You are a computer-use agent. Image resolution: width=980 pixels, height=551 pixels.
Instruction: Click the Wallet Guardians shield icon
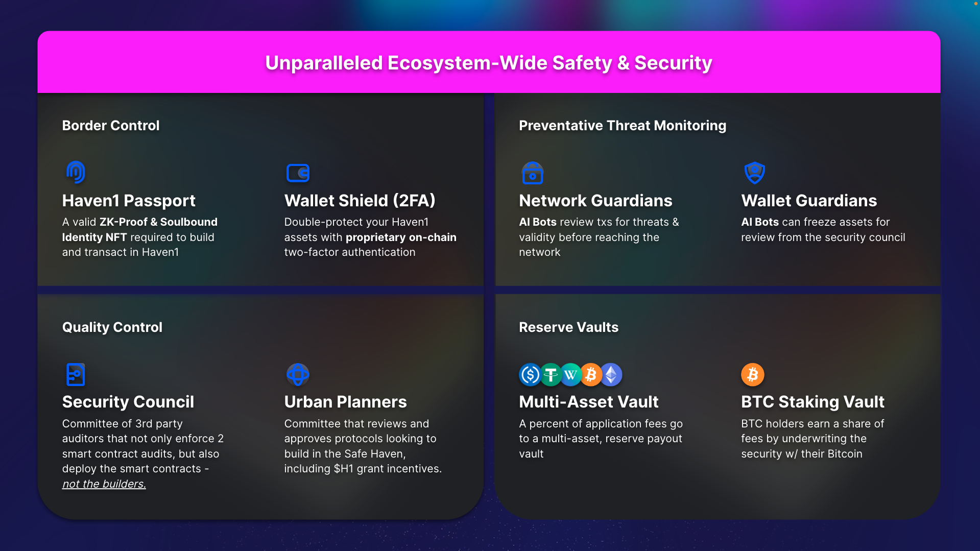pyautogui.click(x=754, y=173)
